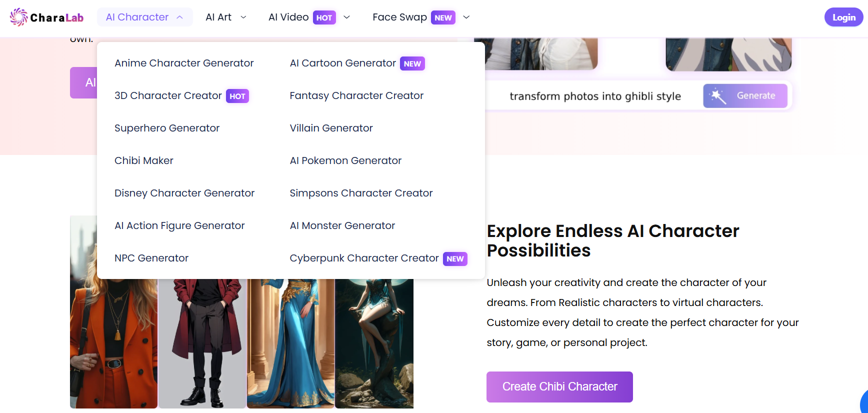Click the CharaLab swirl logo icon
This screenshot has width=868, height=413.
(x=18, y=17)
